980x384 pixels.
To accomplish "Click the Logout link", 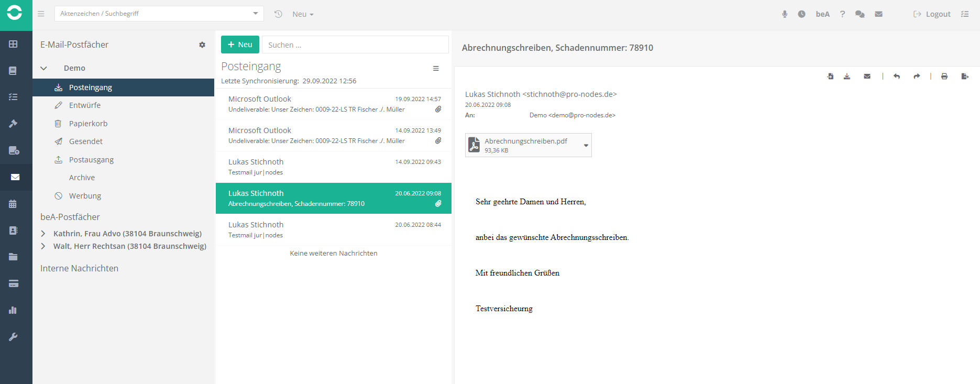I will [x=932, y=14].
